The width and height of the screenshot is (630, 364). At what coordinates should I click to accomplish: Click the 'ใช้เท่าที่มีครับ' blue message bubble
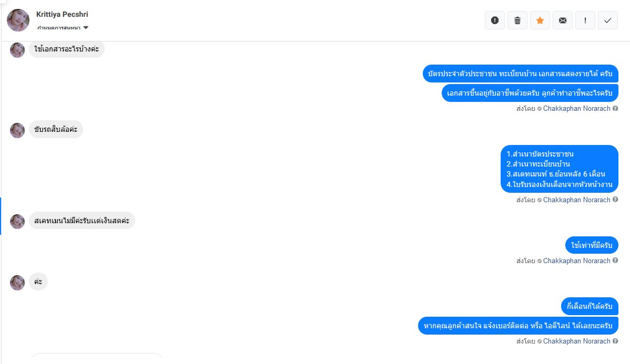click(x=592, y=245)
